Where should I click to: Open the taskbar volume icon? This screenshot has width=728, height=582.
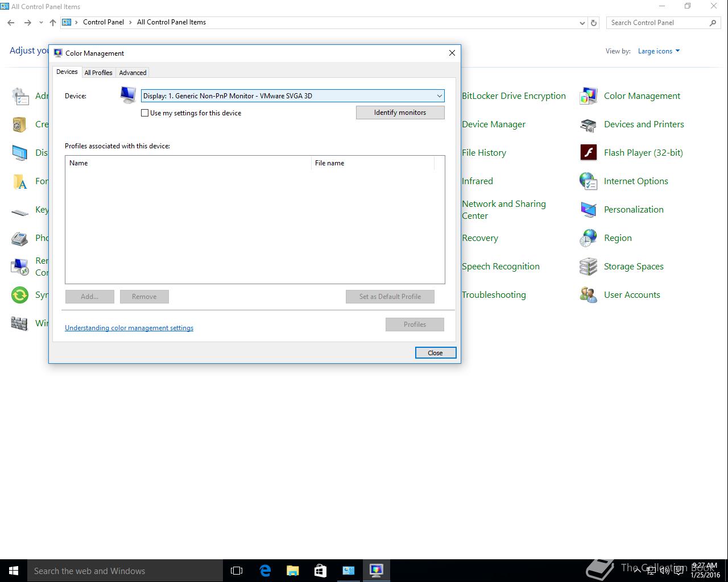point(664,571)
